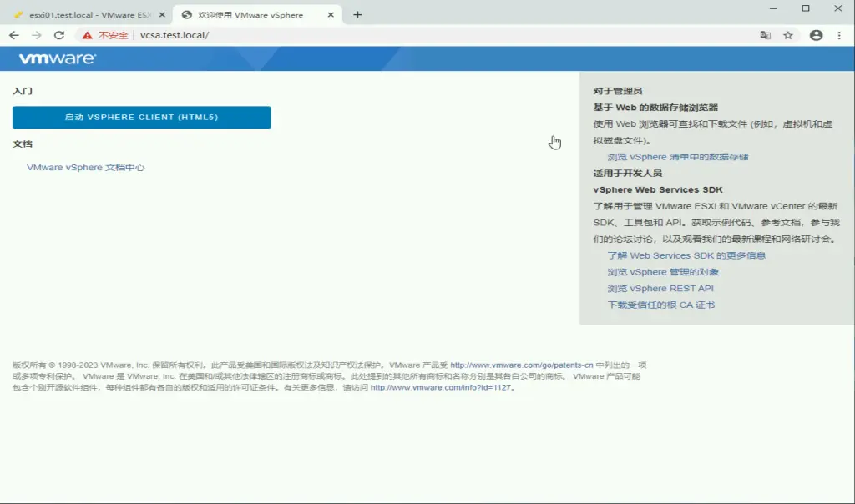Select the 欢迎使用 VMware vSphere tab
Image resolution: width=855 pixels, height=504 pixels.
click(250, 14)
